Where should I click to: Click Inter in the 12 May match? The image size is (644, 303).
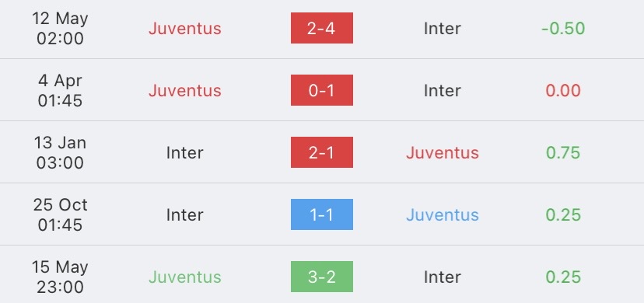tap(443, 28)
